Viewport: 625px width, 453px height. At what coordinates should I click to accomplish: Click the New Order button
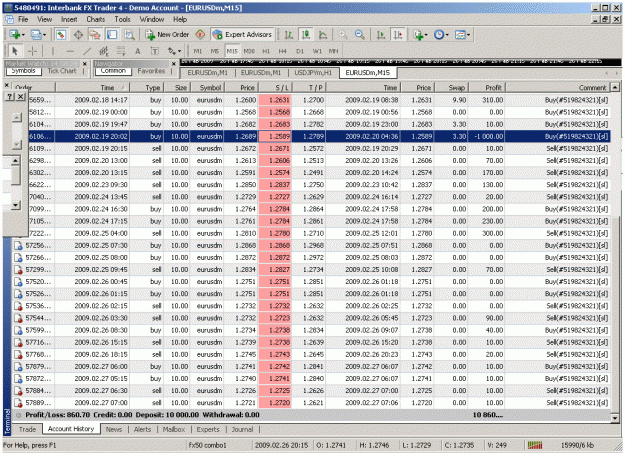click(x=167, y=35)
